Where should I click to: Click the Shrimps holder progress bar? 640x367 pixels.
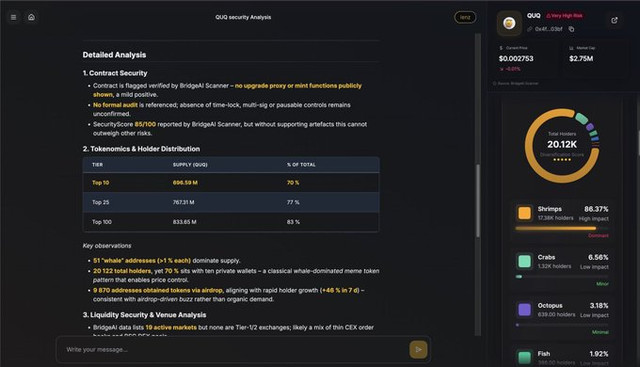pos(562,229)
